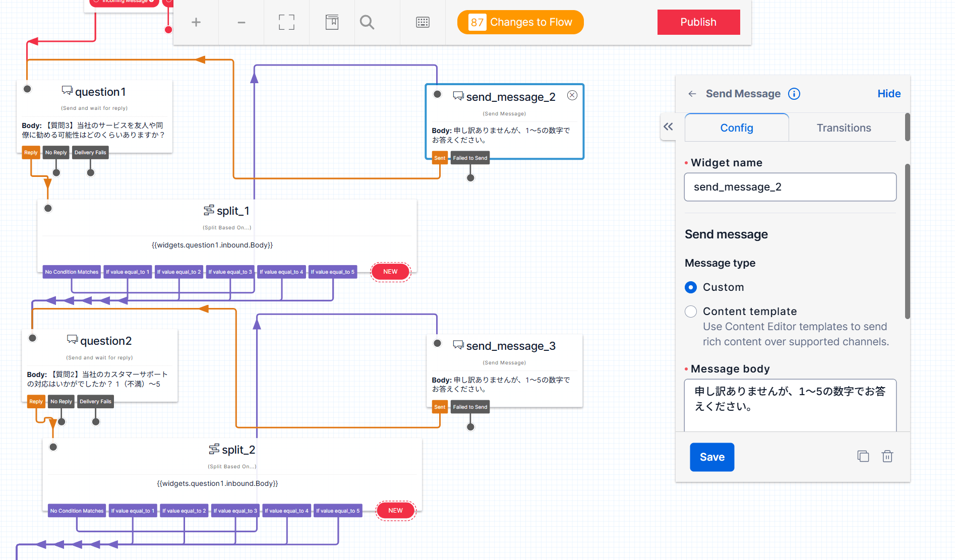The image size is (955, 560).
Task: Save the widget configuration
Action: coord(712,457)
